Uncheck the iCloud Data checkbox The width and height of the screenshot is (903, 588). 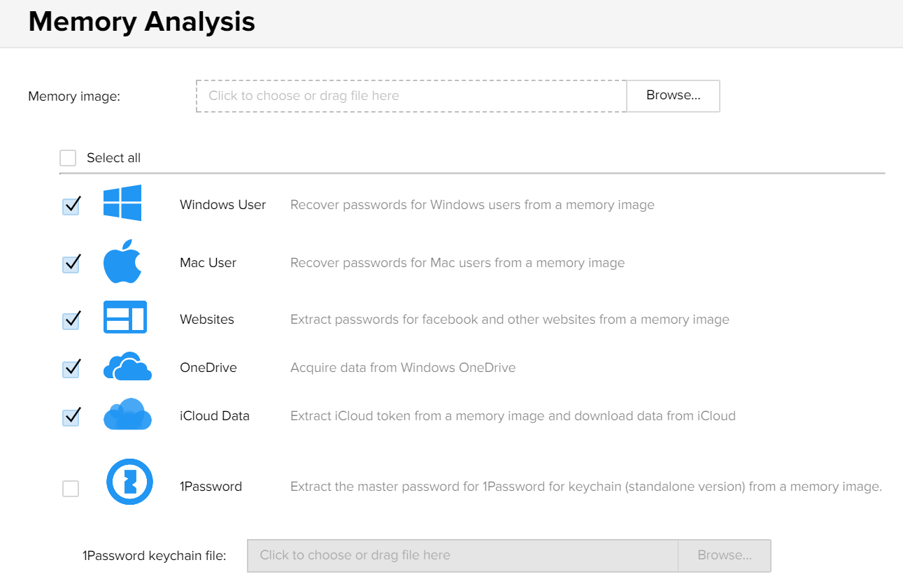click(x=71, y=417)
